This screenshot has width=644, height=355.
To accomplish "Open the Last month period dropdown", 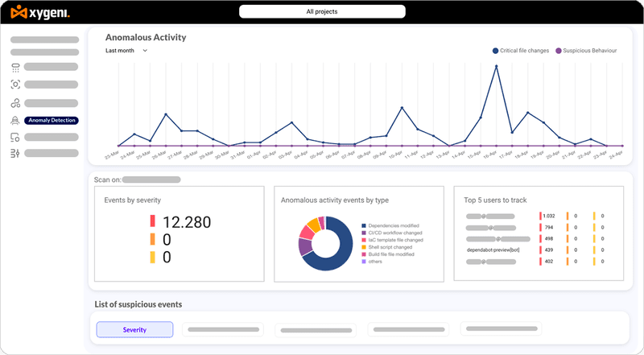I will pos(127,51).
